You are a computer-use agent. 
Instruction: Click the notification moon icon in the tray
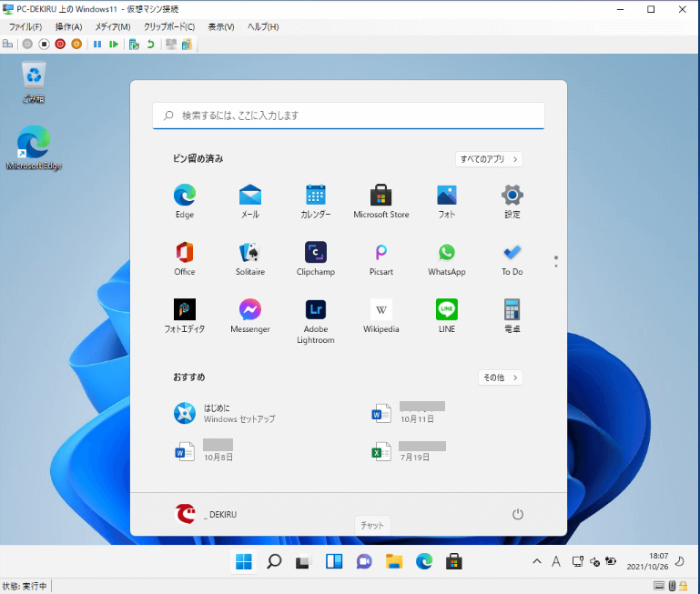point(680,561)
